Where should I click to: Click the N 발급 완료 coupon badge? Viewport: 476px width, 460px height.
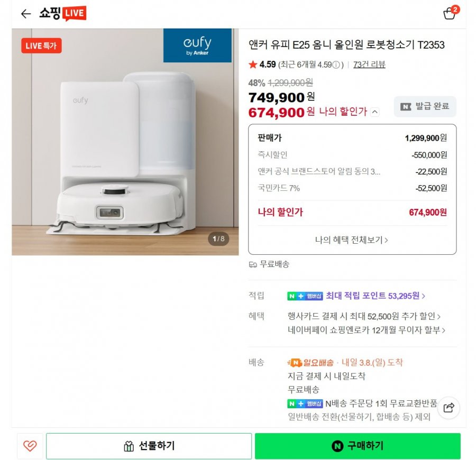pos(424,106)
